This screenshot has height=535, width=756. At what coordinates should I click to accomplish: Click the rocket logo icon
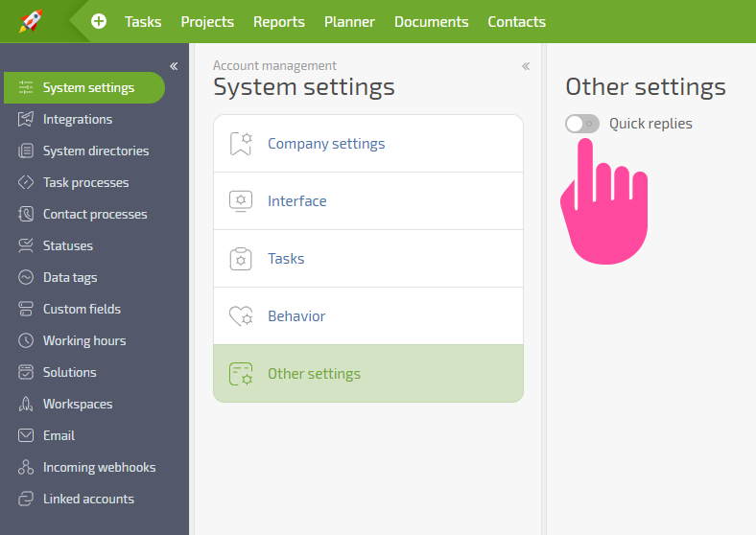pos(31,21)
